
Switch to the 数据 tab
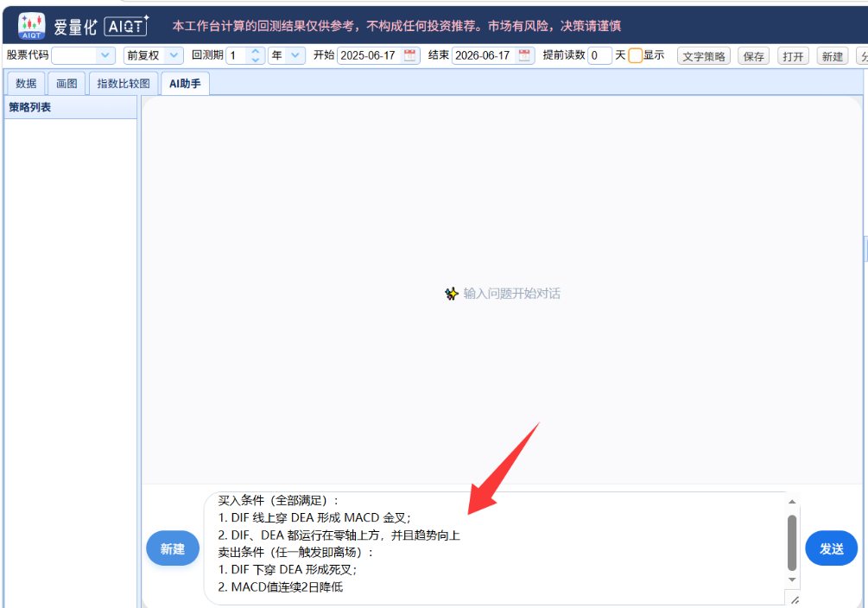tap(26, 84)
